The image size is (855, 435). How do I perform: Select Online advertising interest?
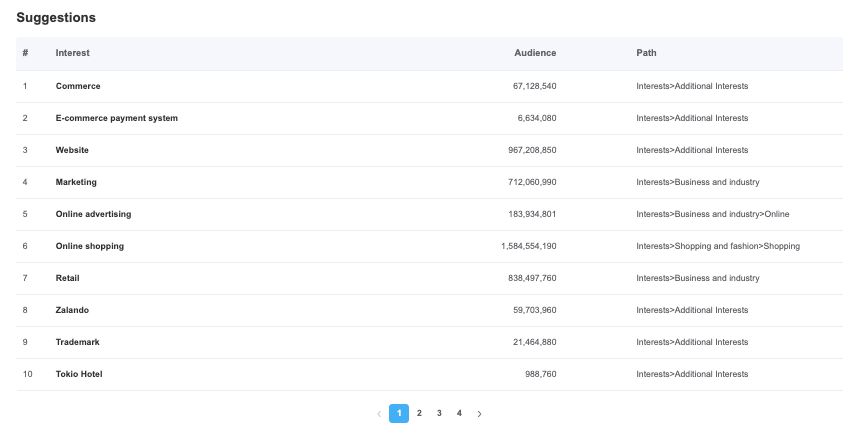click(x=93, y=214)
